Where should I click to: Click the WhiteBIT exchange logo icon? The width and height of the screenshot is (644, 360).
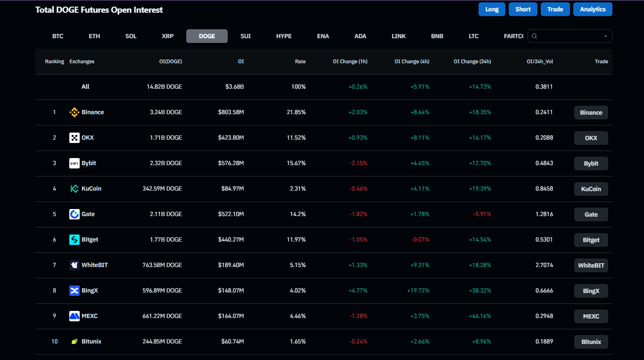[74, 265]
